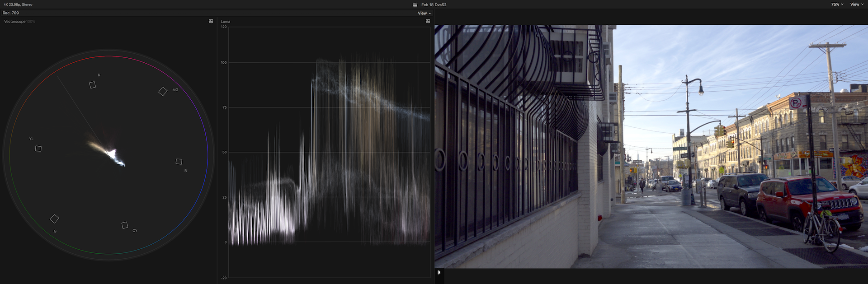Click the yellow YL target box
Image resolution: width=868 pixels, height=284 pixels.
pyautogui.click(x=38, y=149)
